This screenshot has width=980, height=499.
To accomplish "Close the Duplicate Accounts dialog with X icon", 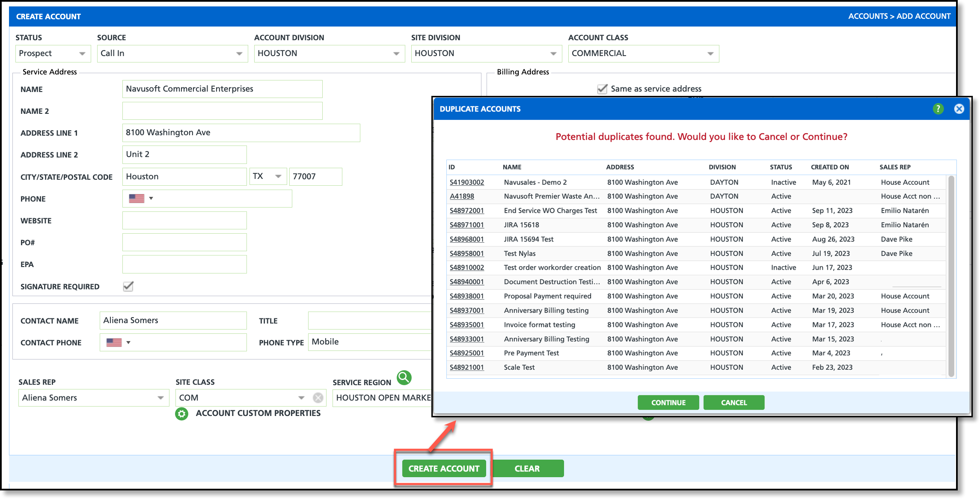I will click(959, 109).
